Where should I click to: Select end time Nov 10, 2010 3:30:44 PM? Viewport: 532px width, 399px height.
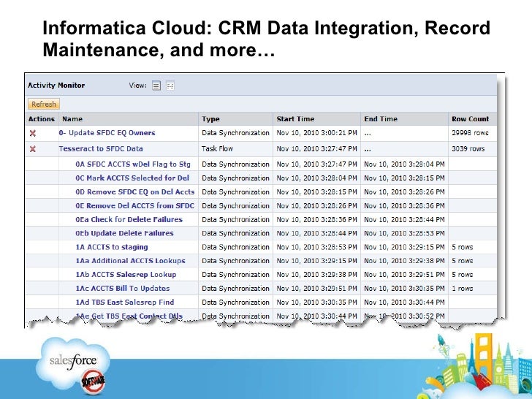[404, 302]
